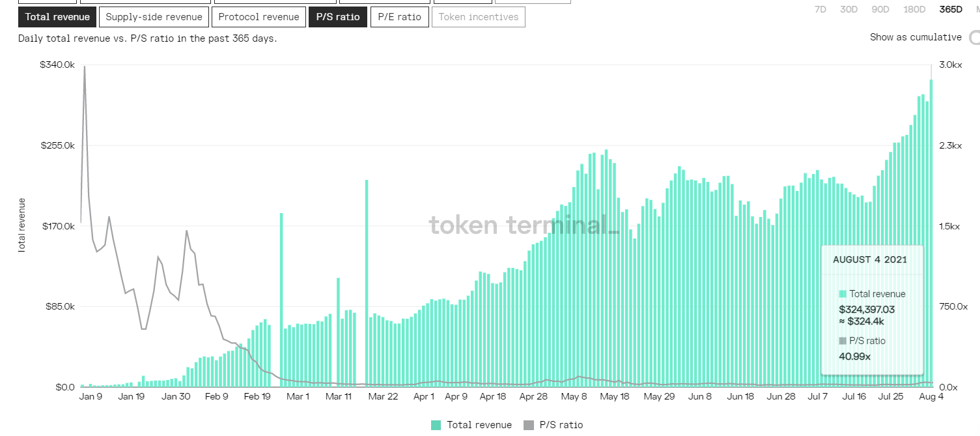980x436 pixels.
Task: Click the vertical total revenue axis title
Action: pyautogui.click(x=22, y=225)
